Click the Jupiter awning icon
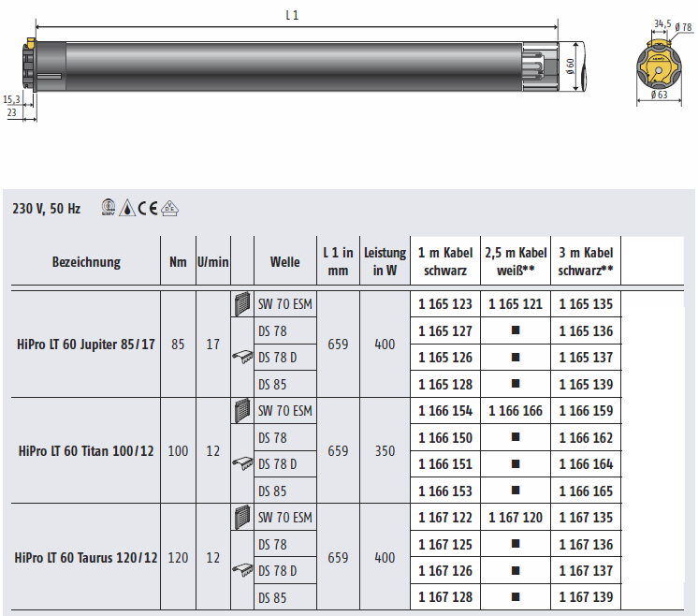The width and height of the screenshot is (698, 616). [x=242, y=357]
